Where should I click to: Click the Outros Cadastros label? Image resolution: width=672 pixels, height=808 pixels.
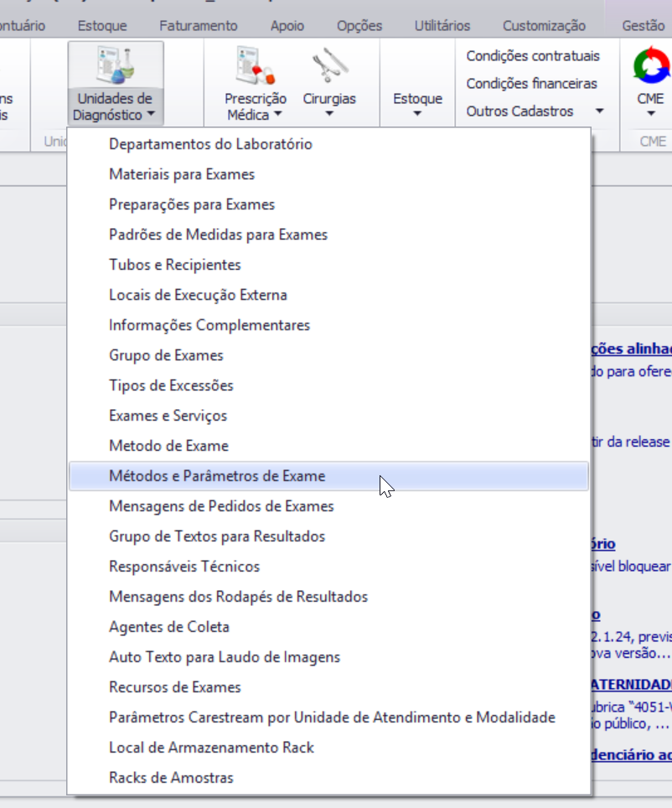[520, 111]
